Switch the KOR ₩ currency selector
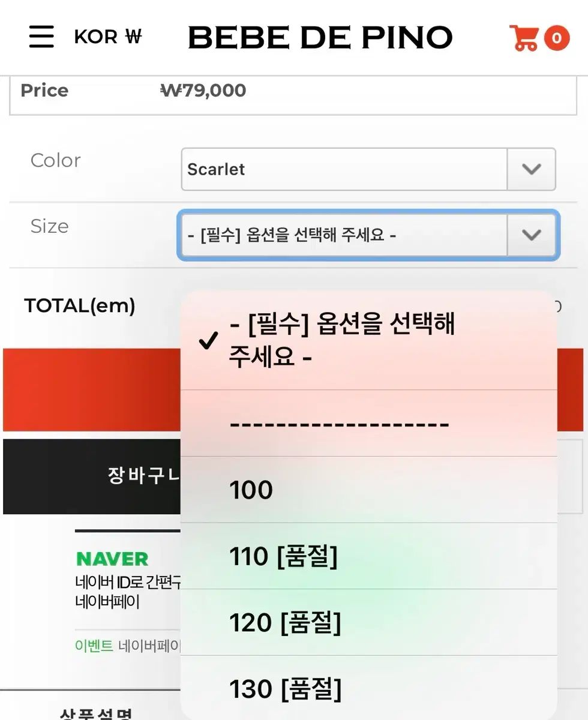 [x=108, y=37]
